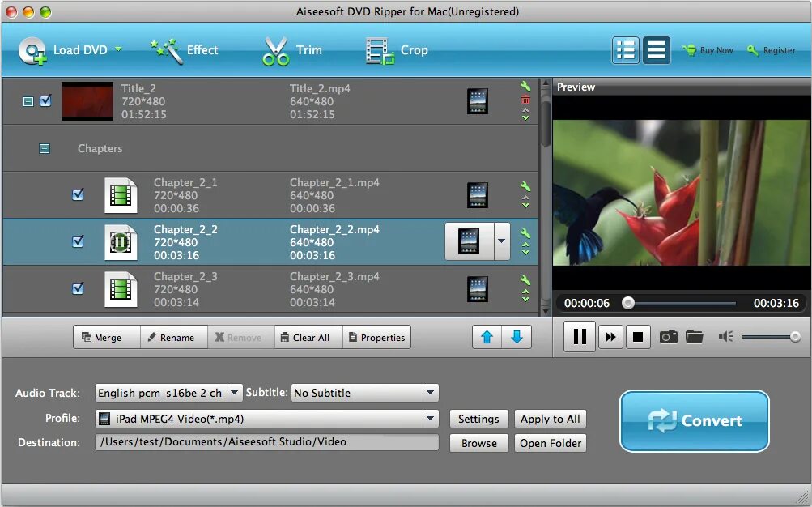Click the Register key link
The width and height of the screenshot is (812, 507).
[x=772, y=50]
